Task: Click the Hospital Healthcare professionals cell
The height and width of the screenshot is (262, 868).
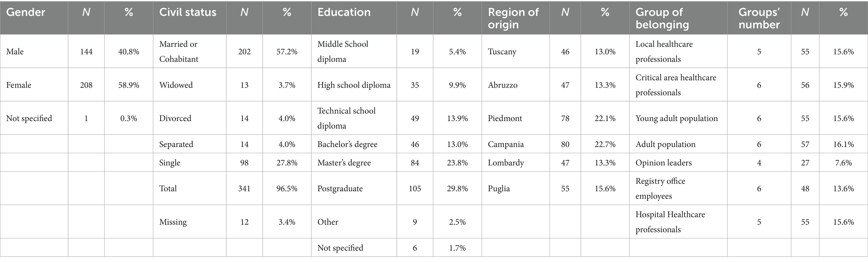Action: click(670, 222)
